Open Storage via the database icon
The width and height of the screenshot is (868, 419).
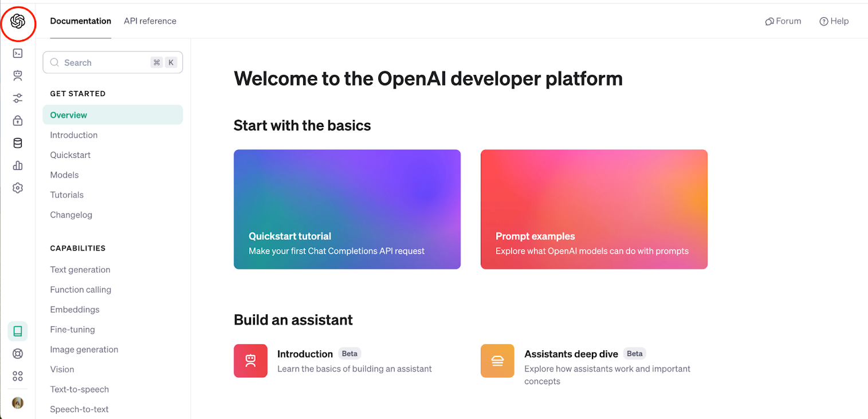tap(17, 143)
